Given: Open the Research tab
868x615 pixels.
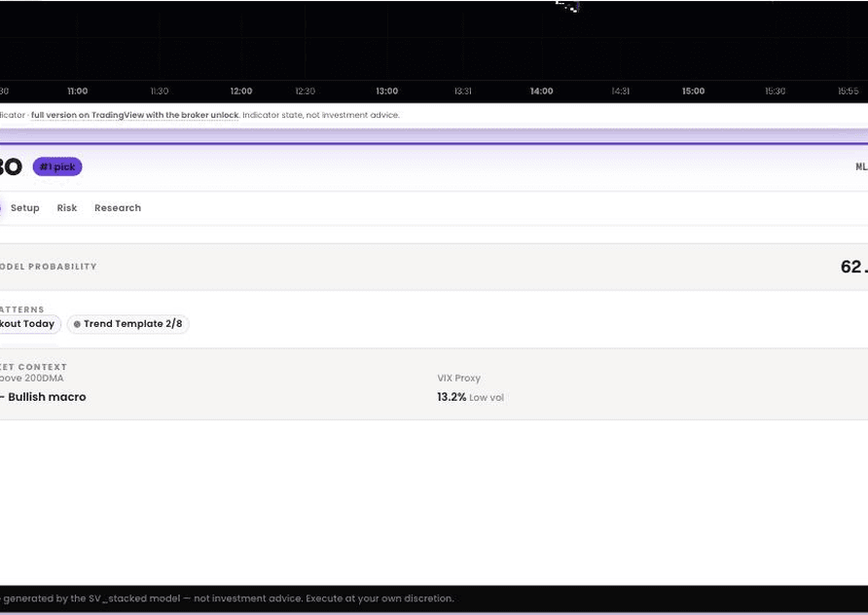Looking at the screenshot, I should pyautogui.click(x=118, y=207).
